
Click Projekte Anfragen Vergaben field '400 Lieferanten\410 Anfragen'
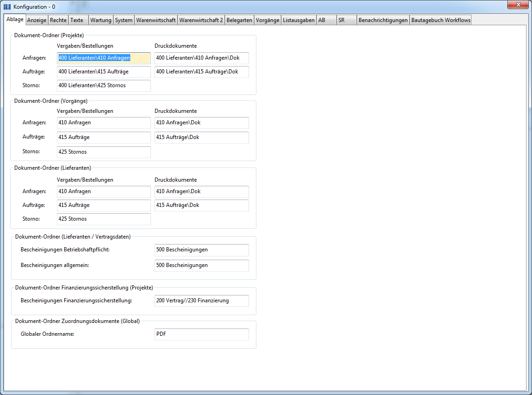coord(104,58)
